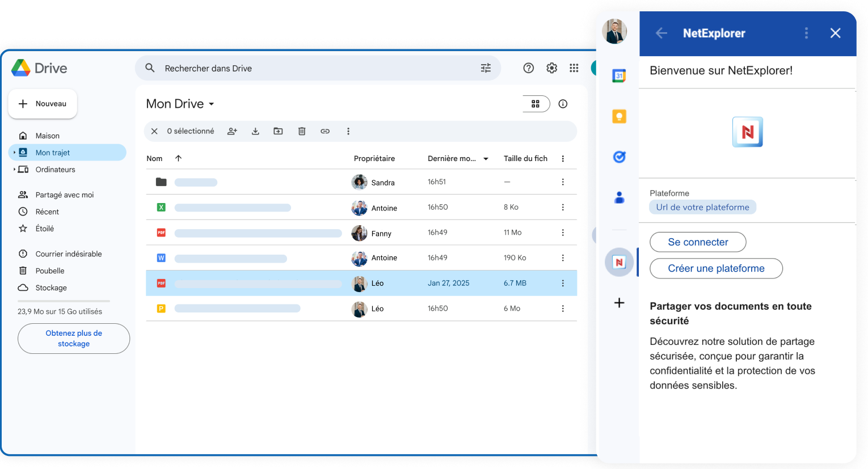Image resolution: width=868 pixels, height=469 pixels.
Task: Click the trash icon in selection toolbar
Action: pos(302,132)
